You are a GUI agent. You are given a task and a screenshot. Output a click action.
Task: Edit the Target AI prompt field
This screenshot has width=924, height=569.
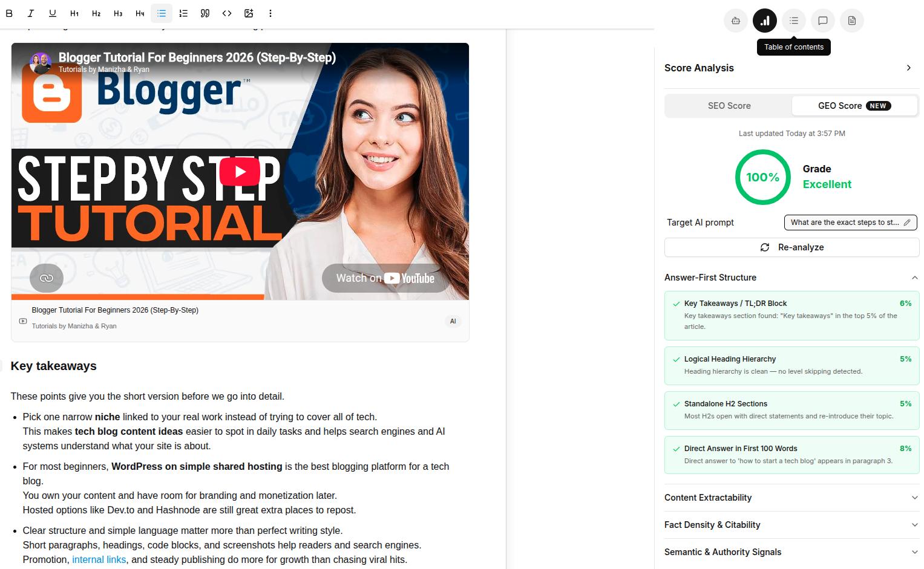[x=850, y=223]
